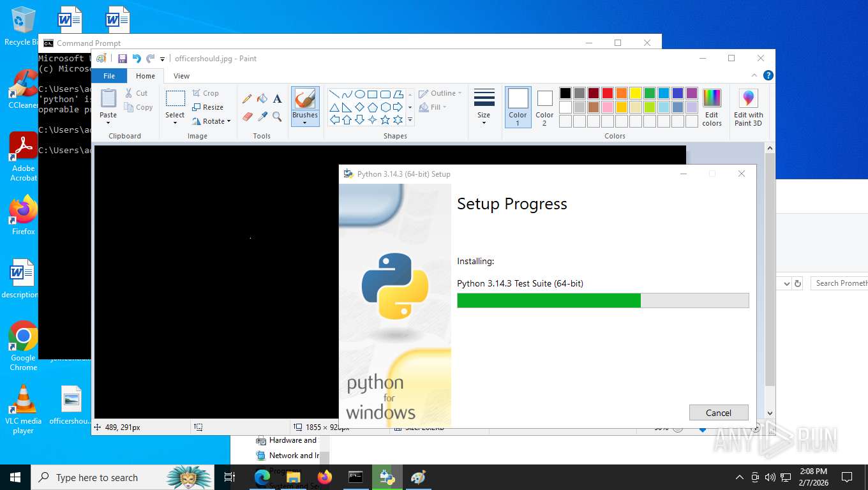Choose the Line shape
The width and height of the screenshot is (868, 490).
coord(334,94)
